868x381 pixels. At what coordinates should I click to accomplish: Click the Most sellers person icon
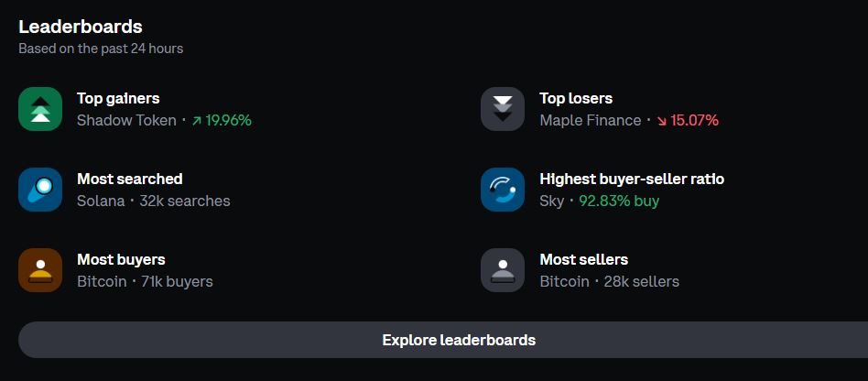point(502,270)
